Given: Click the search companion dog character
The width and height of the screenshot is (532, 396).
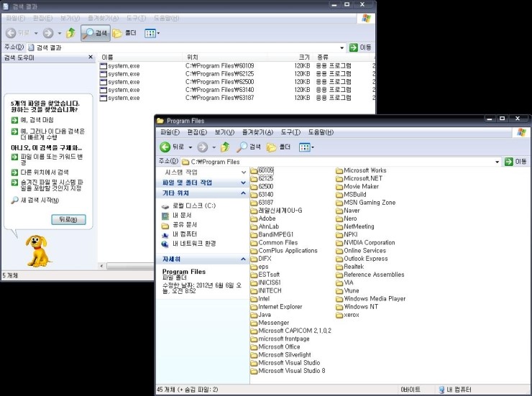Looking at the screenshot, I should (37, 251).
